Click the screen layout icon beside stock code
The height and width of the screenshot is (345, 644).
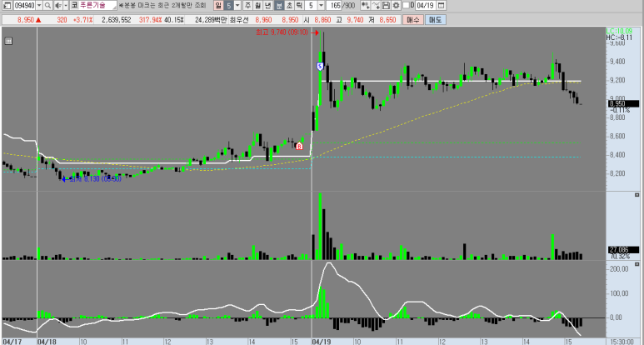(x=7, y=5)
